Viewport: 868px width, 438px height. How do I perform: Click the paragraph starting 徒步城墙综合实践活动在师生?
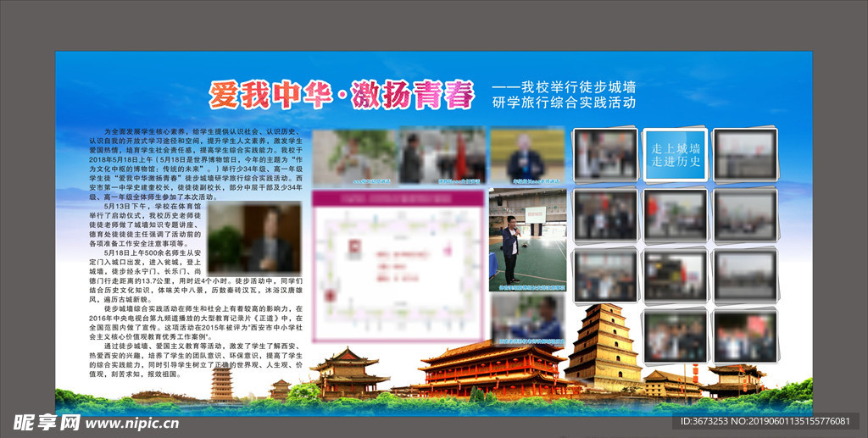[196, 323]
